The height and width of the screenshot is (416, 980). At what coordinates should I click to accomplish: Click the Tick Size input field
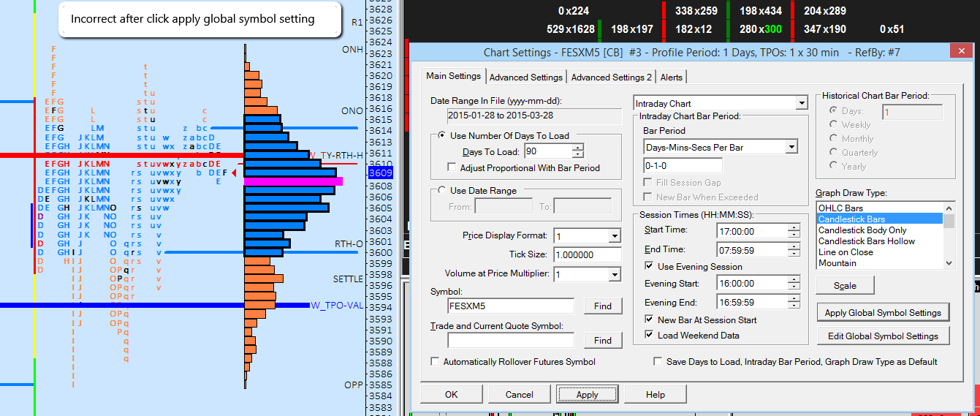(587, 255)
